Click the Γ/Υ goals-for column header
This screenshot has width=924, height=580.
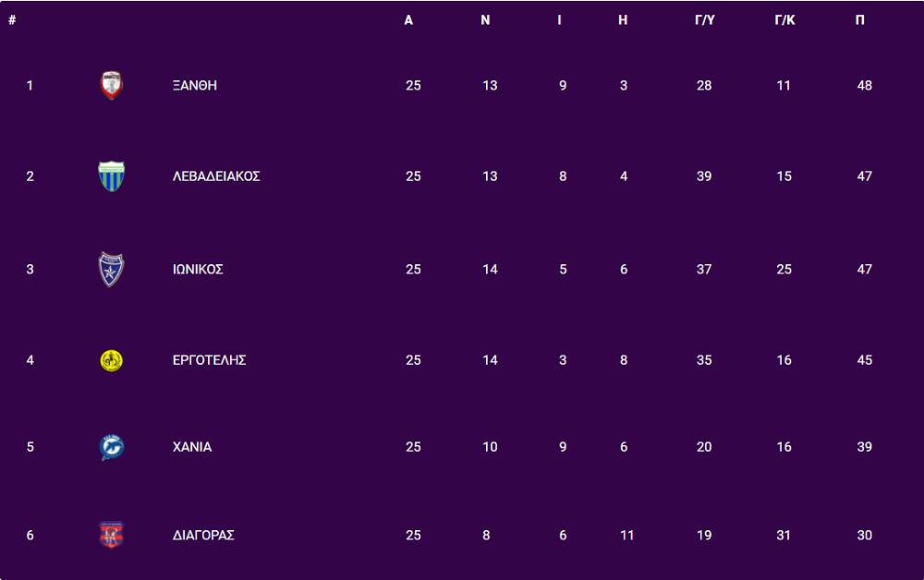[705, 20]
